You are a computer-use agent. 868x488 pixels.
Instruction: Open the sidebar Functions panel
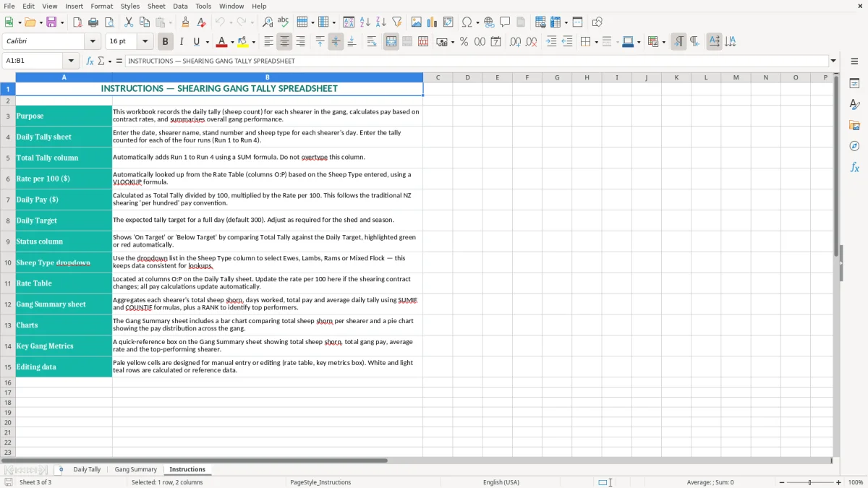click(x=854, y=167)
